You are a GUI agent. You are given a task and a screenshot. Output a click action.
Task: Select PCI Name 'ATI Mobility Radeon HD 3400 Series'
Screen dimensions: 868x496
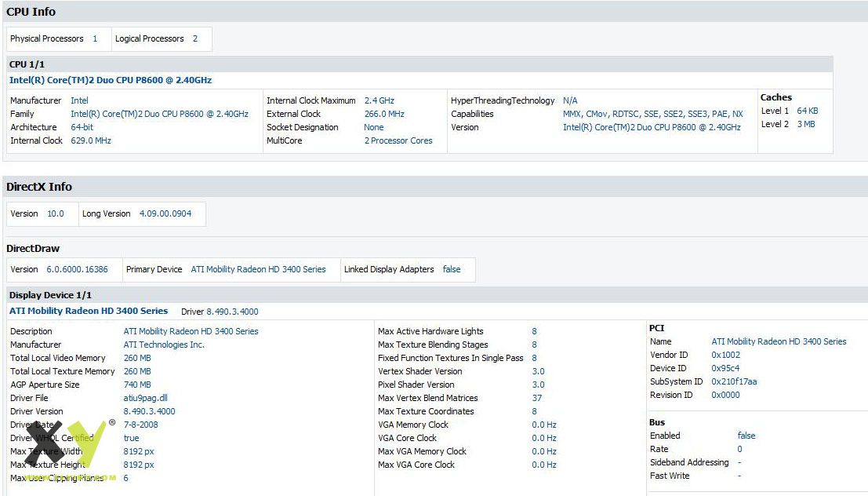point(779,341)
